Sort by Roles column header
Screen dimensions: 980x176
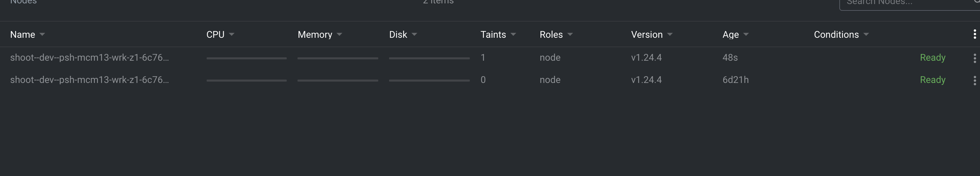point(551,35)
